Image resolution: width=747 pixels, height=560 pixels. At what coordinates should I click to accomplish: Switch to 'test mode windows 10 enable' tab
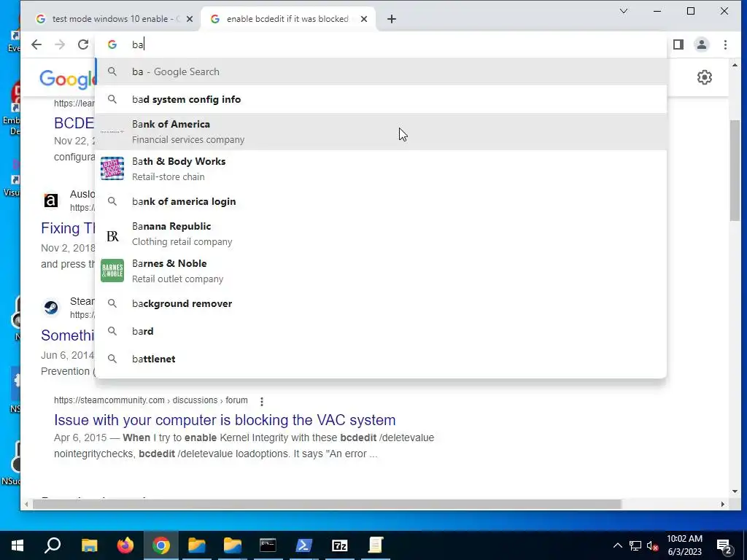click(115, 19)
